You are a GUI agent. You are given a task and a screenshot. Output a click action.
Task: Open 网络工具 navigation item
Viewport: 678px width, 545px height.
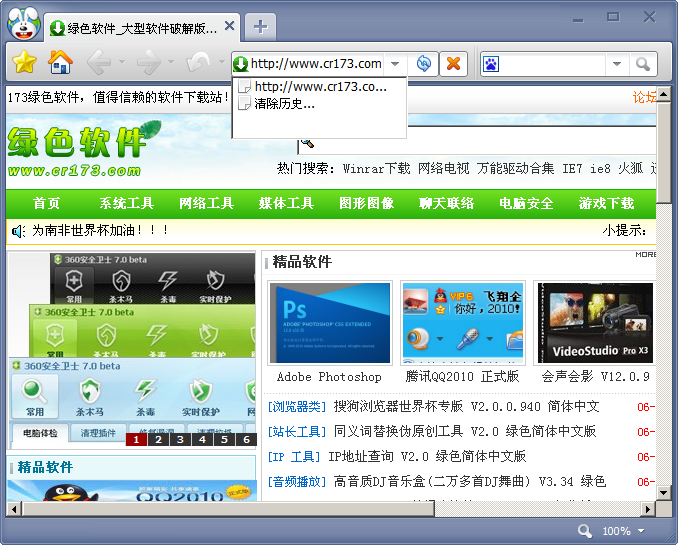pyautogui.click(x=207, y=203)
